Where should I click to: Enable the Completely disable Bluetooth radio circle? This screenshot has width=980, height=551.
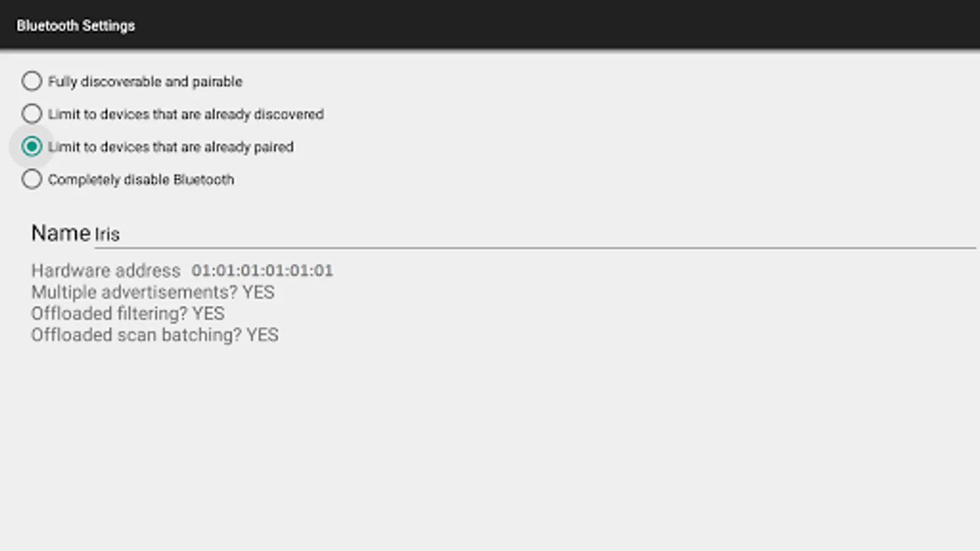[32, 179]
